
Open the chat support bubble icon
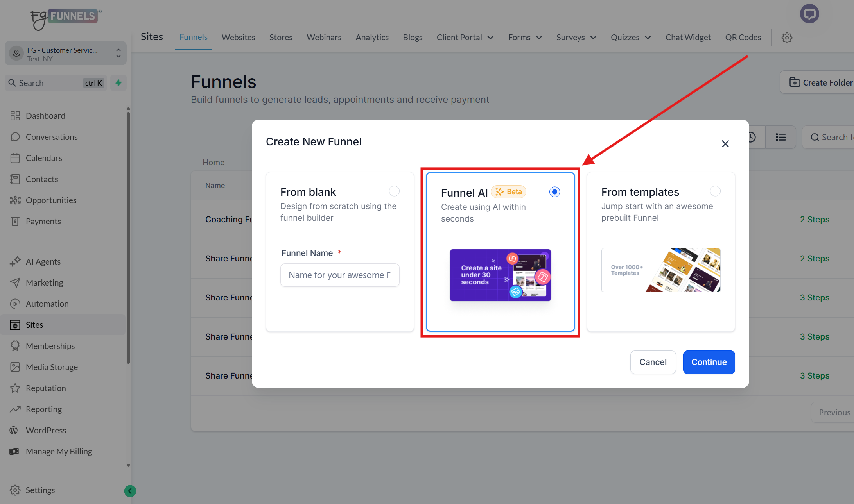(809, 14)
